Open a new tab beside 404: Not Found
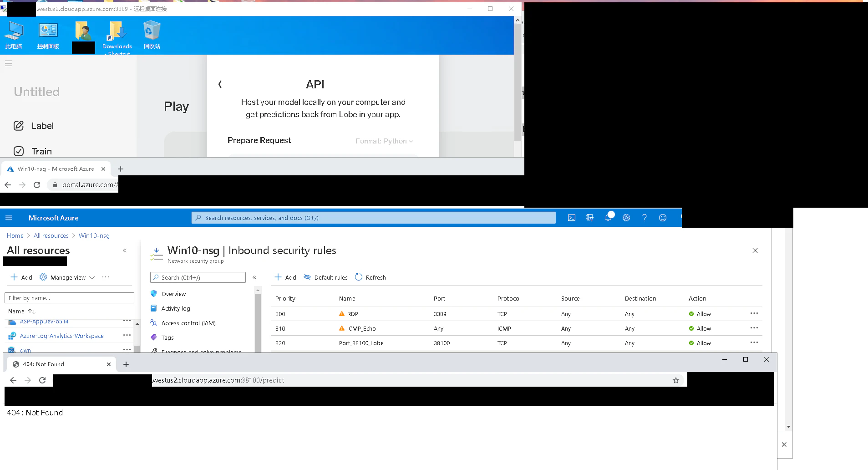 point(126,364)
